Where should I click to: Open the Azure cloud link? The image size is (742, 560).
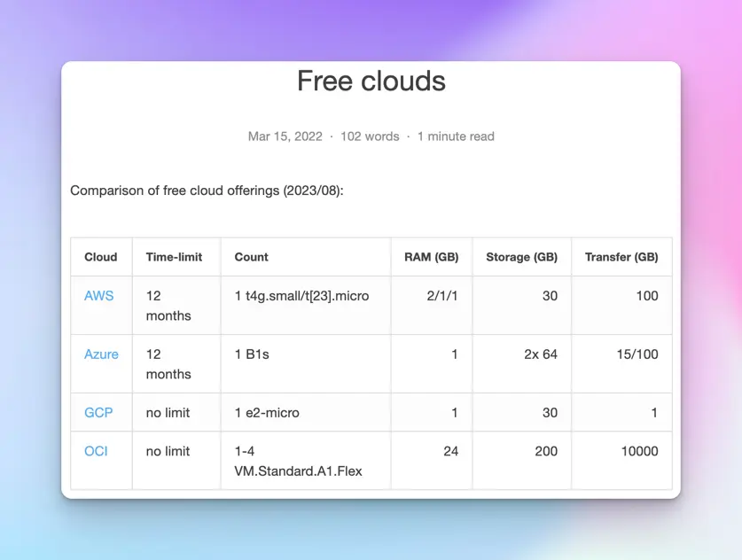click(101, 354)
